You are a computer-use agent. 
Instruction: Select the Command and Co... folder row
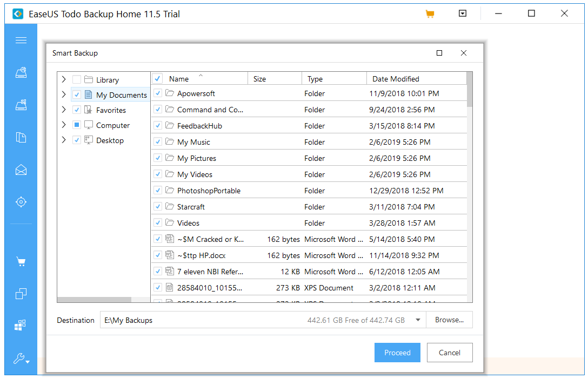tap(309, 110)
